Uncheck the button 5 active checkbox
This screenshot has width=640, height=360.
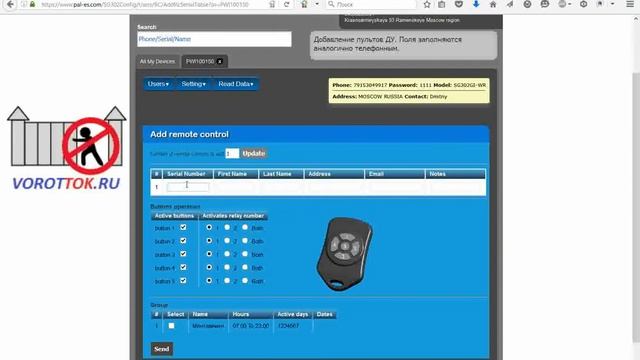[183, 280]
